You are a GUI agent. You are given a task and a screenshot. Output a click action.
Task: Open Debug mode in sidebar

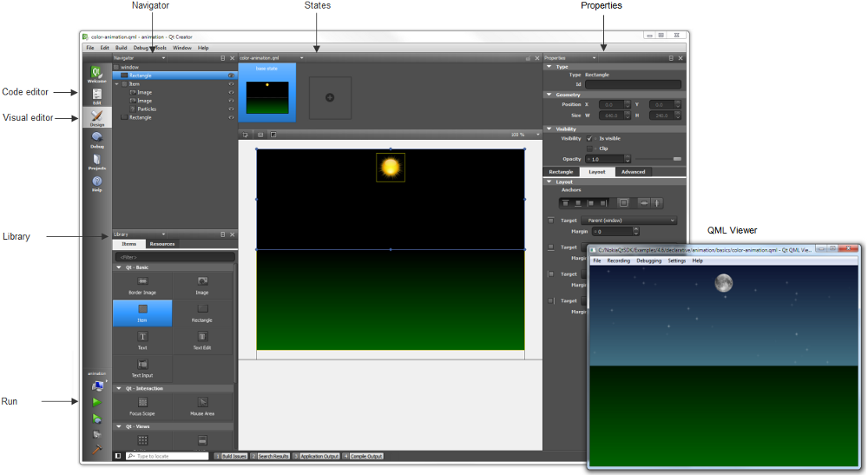96,139
